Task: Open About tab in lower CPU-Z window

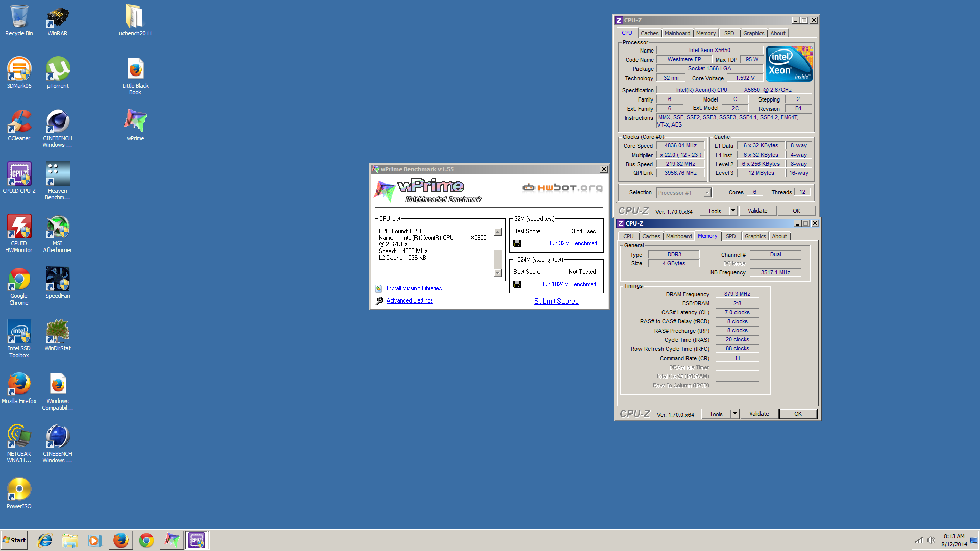Action: (779, 236)
